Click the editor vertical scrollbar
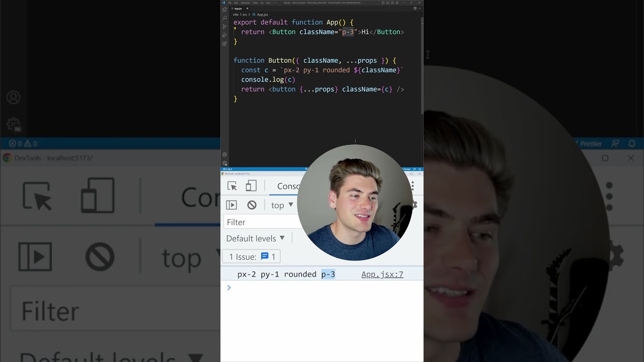The height and width of the screenshot is (362, 644). point(422,65)
